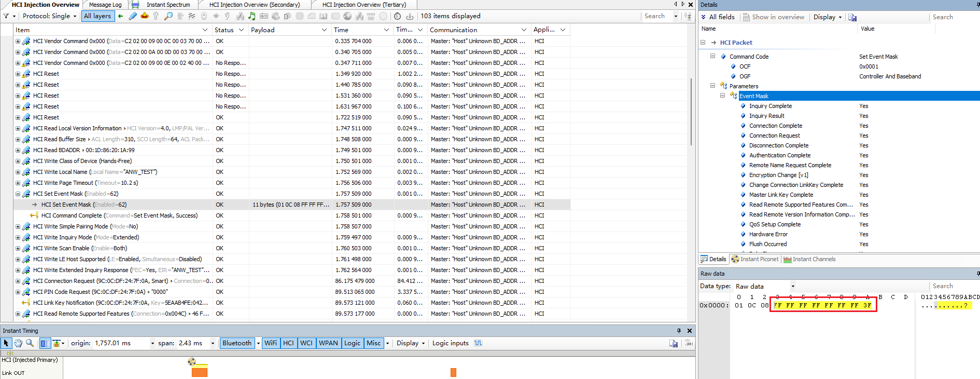Open HCI Injection Overview (Secondary) tab
980x379 pixels.
pos(255,5)
